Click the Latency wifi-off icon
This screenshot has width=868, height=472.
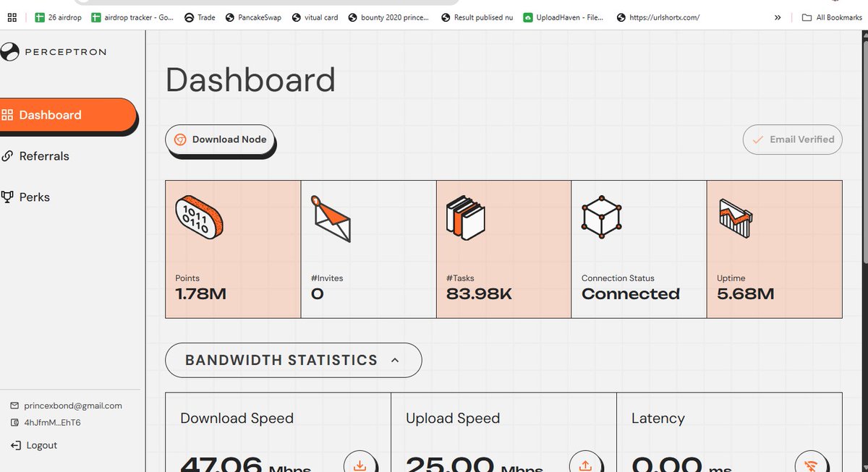(811, 466)
